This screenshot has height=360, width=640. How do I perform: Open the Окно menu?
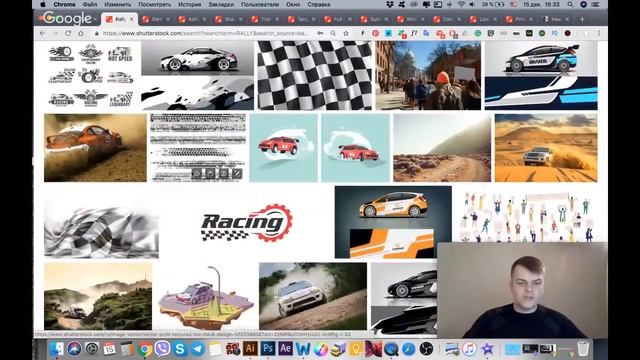(293, 4)
